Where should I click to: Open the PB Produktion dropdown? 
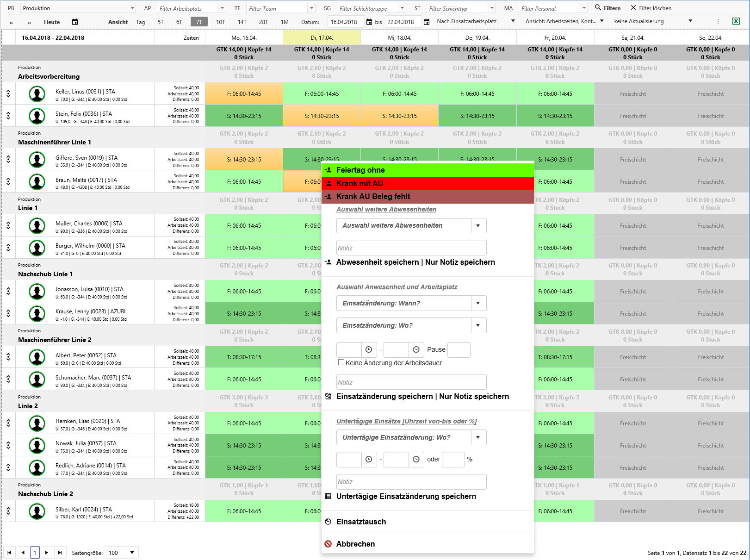click(132, 8)
